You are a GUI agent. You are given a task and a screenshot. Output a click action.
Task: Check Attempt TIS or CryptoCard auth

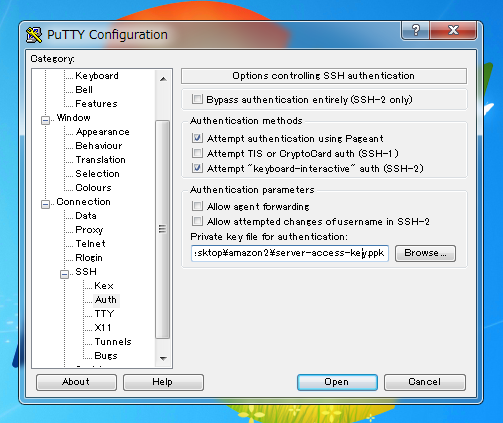tap(197, 153)
